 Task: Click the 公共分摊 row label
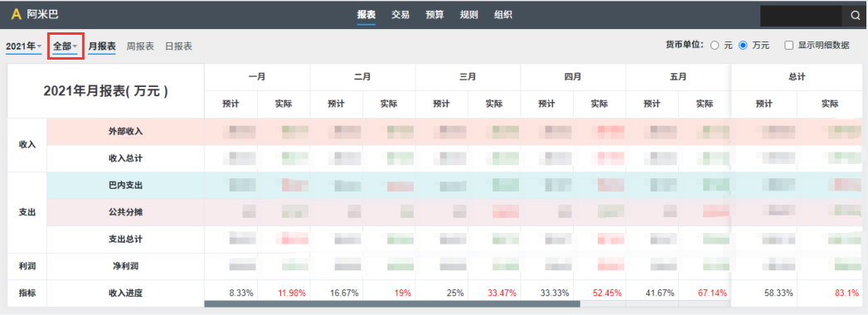[126, 212]
